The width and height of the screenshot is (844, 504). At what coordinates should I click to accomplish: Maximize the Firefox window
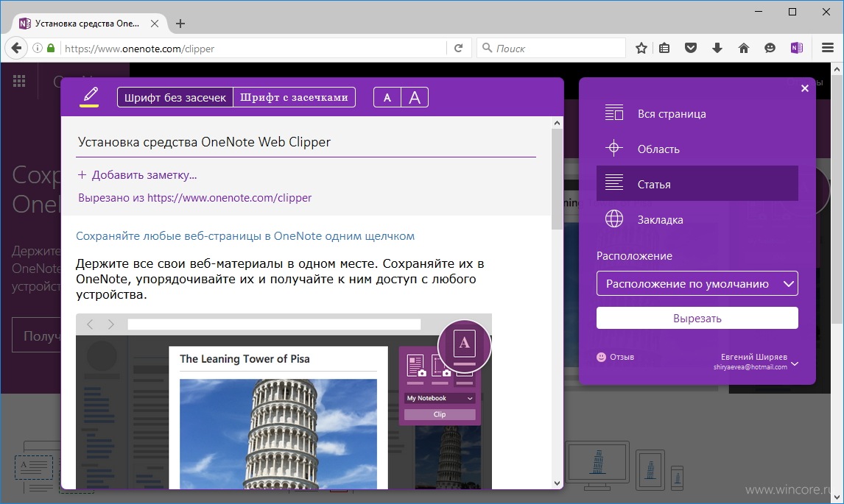pos(792,12)
